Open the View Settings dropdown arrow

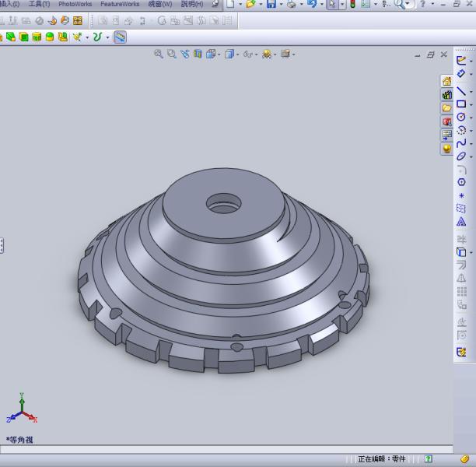pyautogui.click(x=293, y=54)
